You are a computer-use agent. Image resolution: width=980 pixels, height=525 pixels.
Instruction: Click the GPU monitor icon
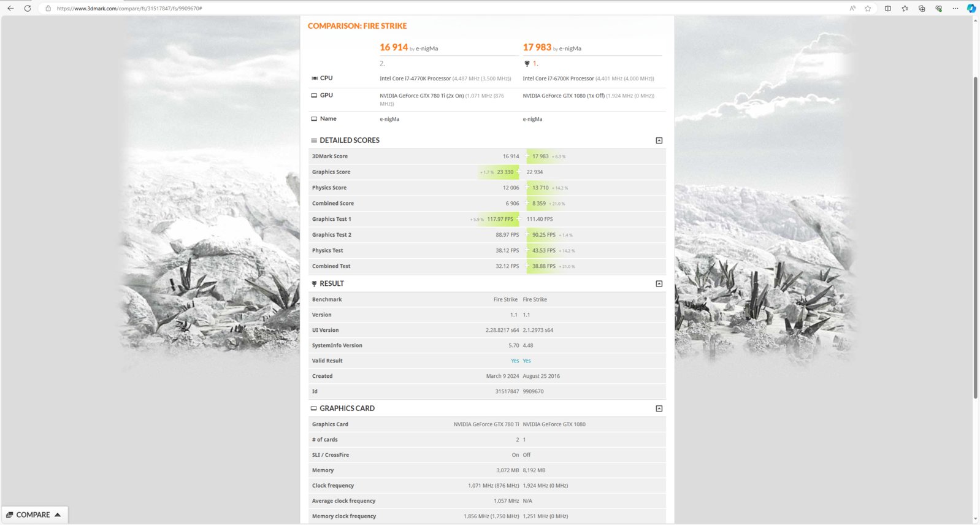point(314,95)
